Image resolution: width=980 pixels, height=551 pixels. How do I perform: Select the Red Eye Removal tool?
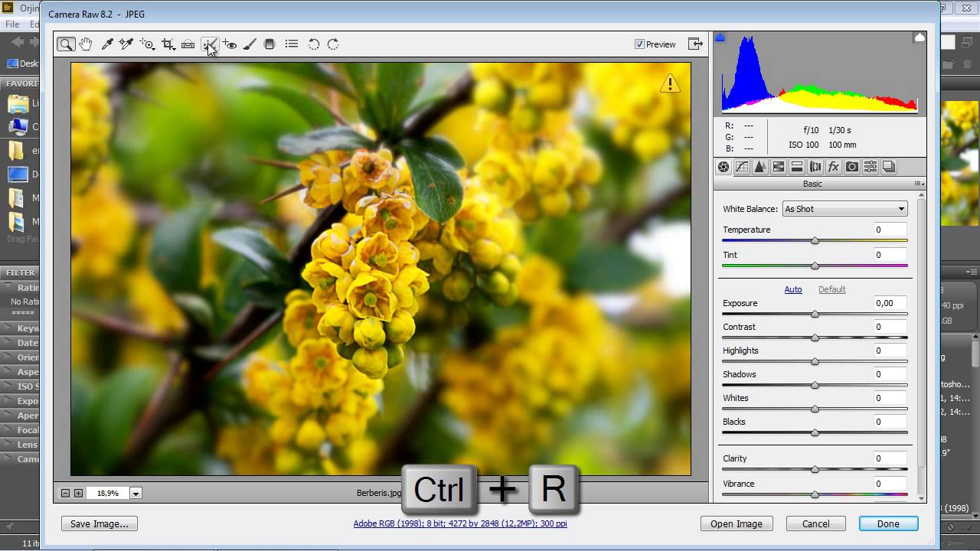point(229,44)
